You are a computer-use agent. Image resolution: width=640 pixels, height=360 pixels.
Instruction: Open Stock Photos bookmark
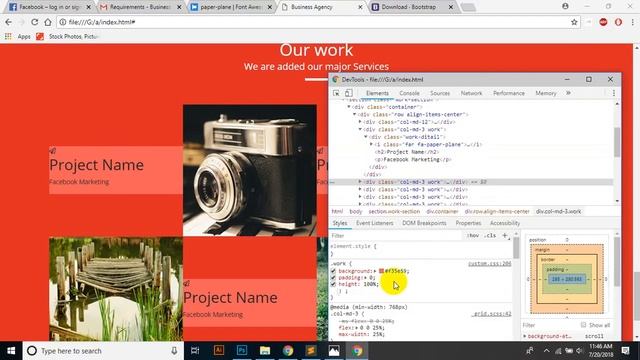click(x=67, y=36)
